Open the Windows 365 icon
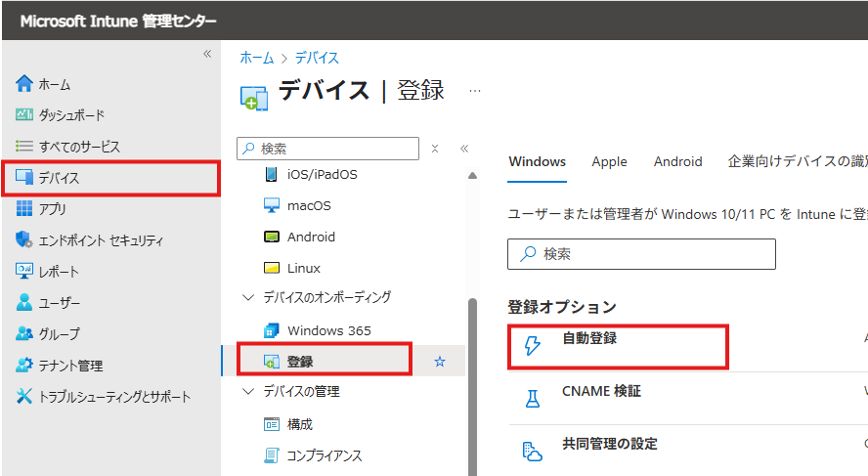The height and width of the screenshot is (476, 868). coord(272,330)
